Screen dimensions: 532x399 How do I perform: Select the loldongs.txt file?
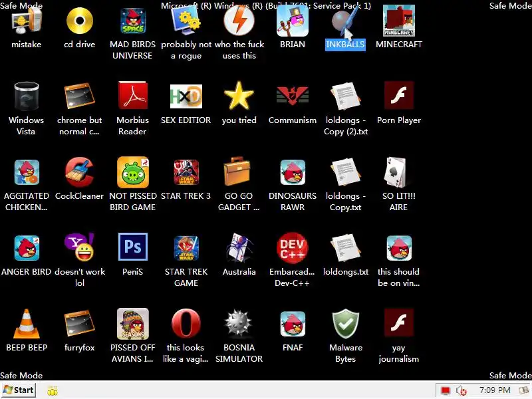pos(345,247)
